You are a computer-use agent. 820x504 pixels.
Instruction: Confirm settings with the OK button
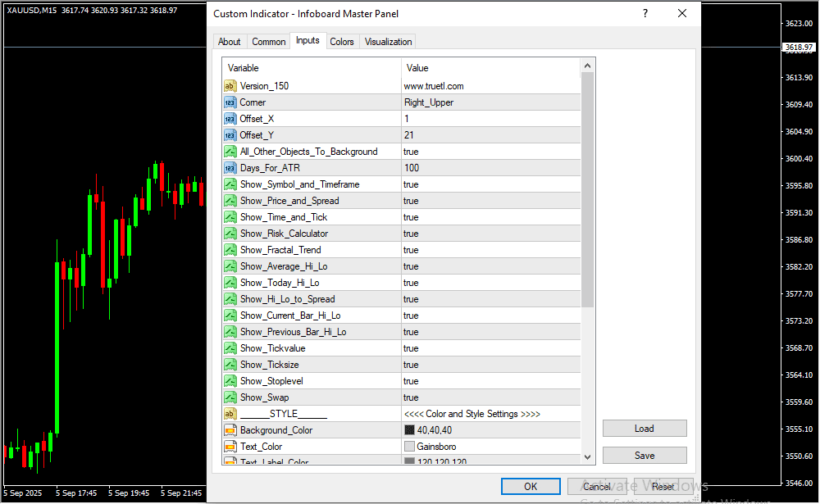click(531, 486)
